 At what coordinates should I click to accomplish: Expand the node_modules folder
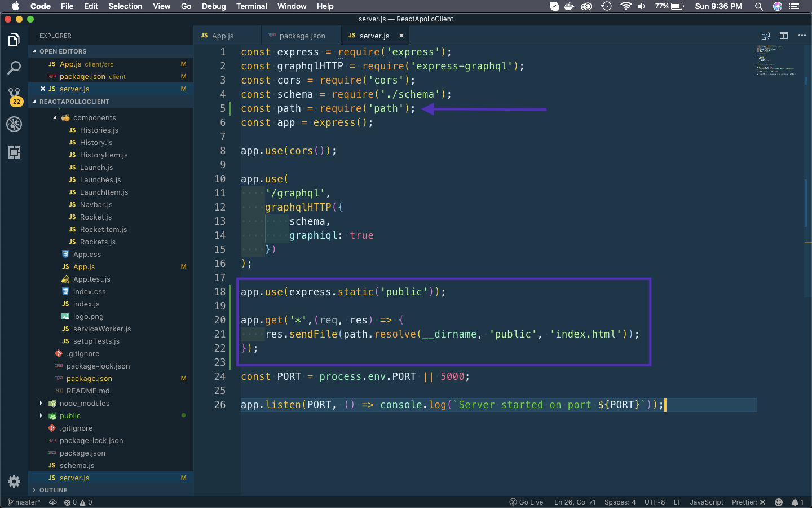84,404
